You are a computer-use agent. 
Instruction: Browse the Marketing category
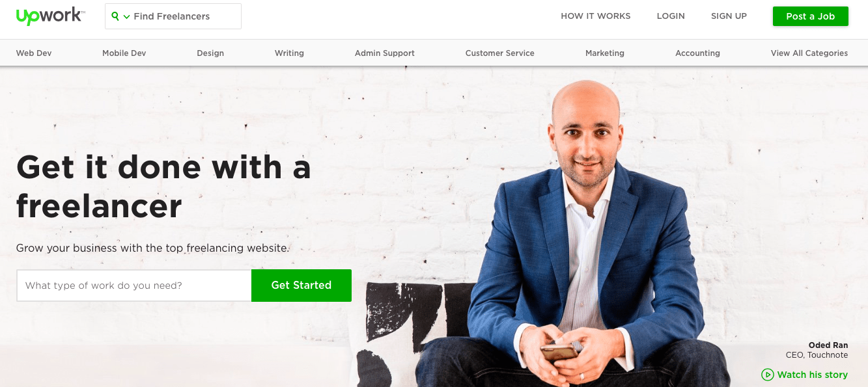[605, 53]
